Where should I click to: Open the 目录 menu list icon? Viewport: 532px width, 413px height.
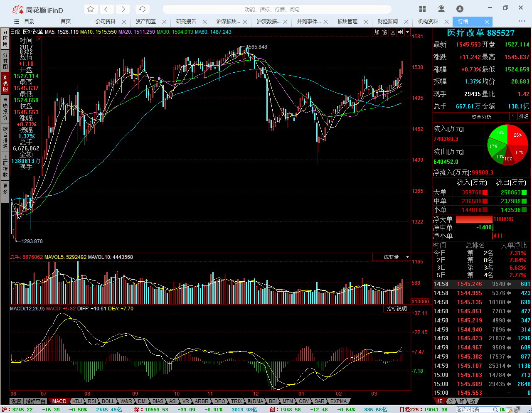tap(17, 22)
